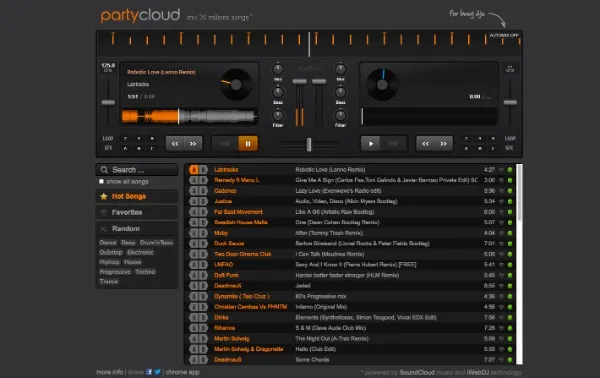Load Deadmau5 Jaded to deck A
This screenshot has height=378, width=600.
pos(194,286)
